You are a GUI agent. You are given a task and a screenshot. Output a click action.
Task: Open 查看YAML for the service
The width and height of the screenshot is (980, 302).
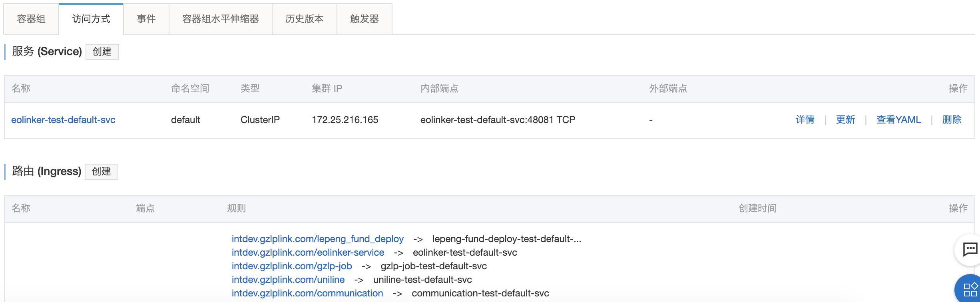click(x=898, y=120)
